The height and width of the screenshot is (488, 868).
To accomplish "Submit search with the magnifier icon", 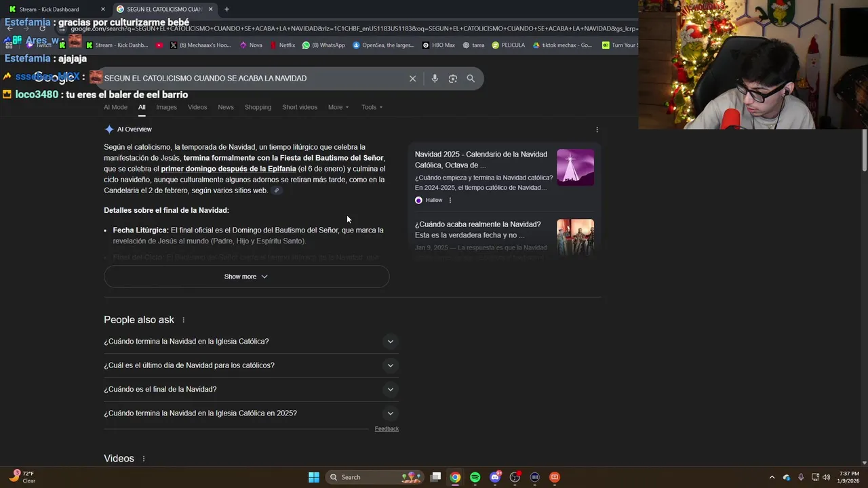I will click(x=471, y=79).
